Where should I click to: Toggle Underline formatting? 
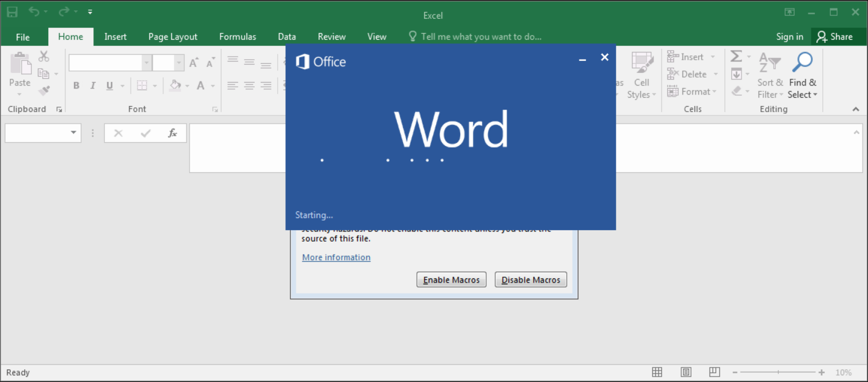tap(110, 86)
